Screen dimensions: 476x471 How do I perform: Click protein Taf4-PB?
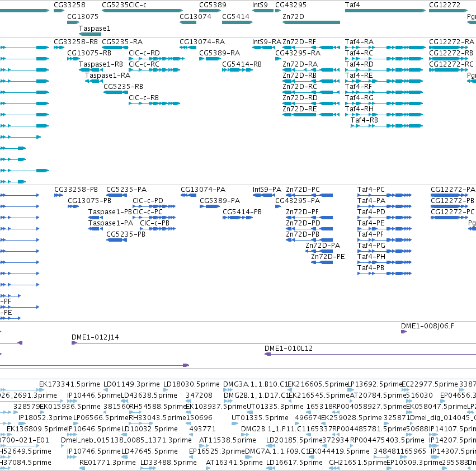pyautogui.click(x=371, y=268)
